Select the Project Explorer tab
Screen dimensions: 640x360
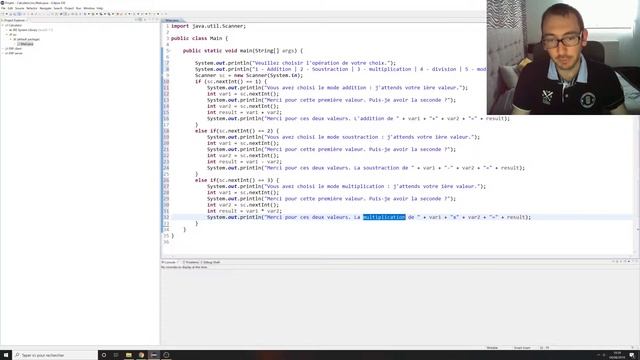[x=14, y=20]
